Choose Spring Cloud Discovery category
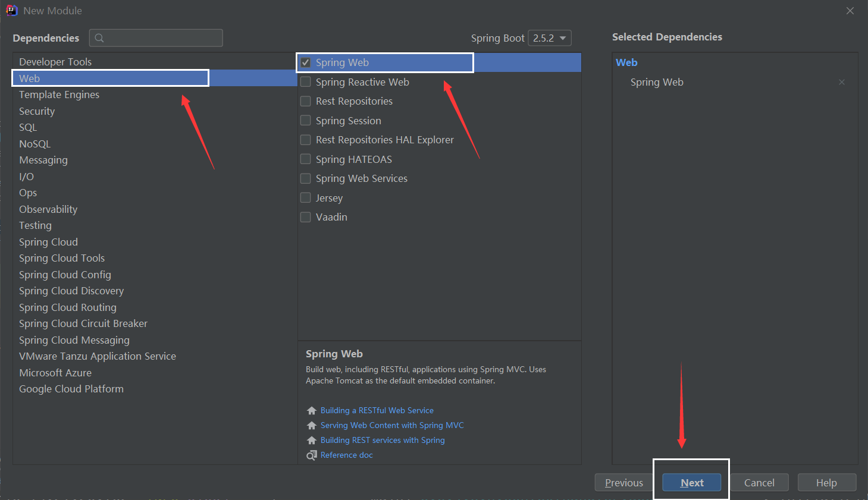The image size is (868, 500). coord(155,291)
